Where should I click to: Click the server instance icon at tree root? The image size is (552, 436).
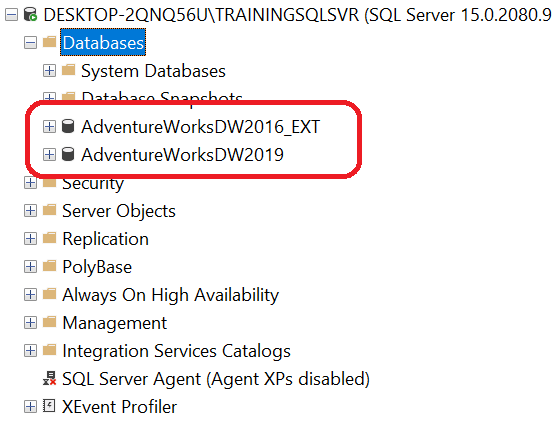[30, 14]
